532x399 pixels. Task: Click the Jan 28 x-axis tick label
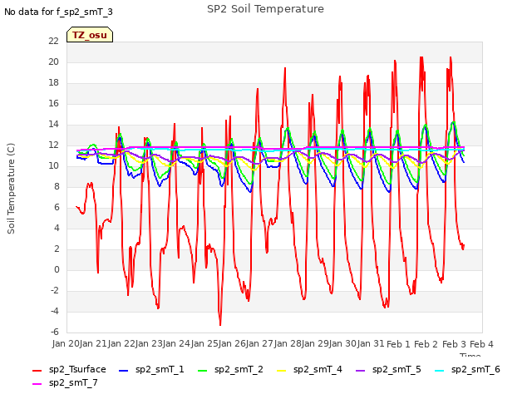tap(288, 343)
